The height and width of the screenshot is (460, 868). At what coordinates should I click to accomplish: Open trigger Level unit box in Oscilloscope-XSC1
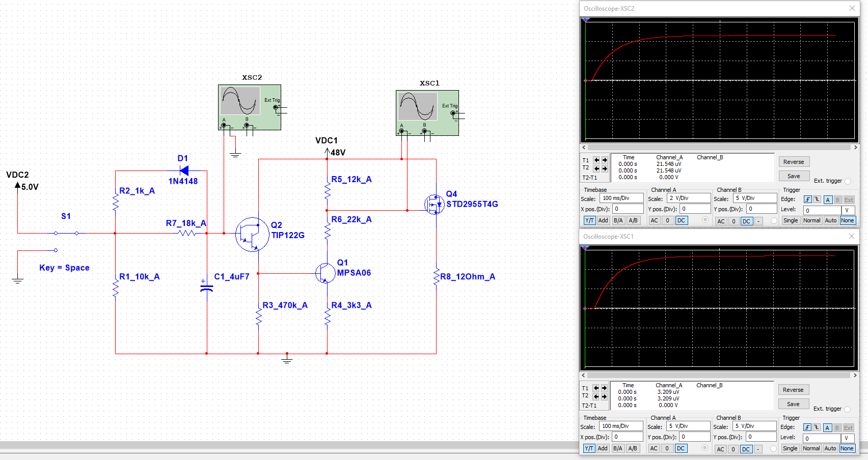pos(847,438)
